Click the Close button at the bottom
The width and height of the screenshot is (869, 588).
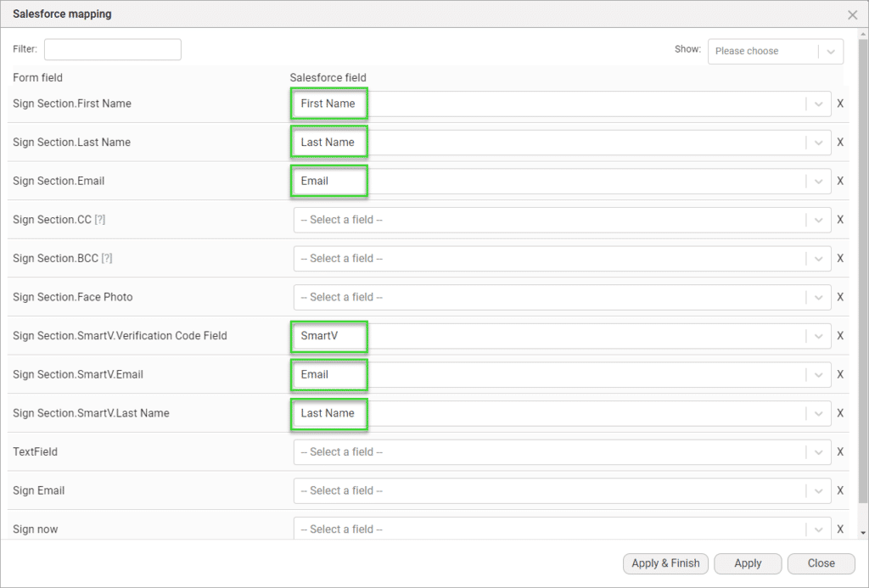pos(821,563)
